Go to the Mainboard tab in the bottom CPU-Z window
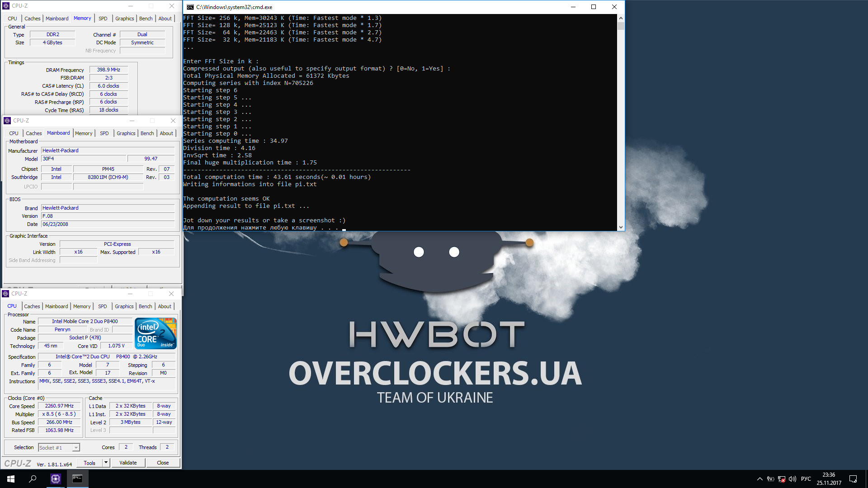 pyautogui.click(x=57, y=306)
